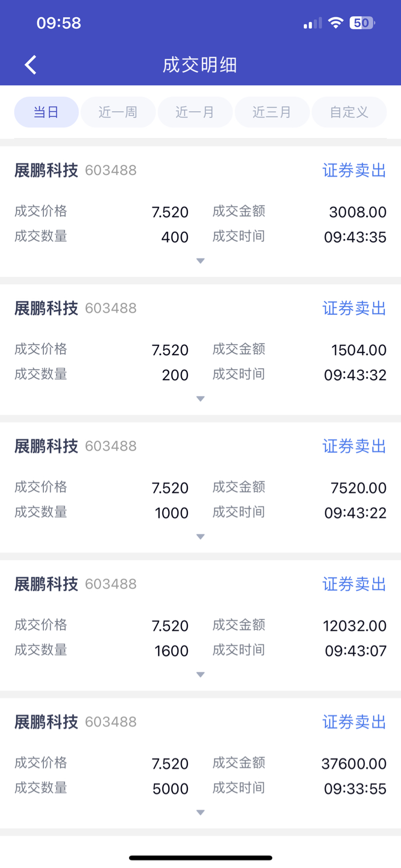Tap the 成交明细 page title
The height and width of the screenshot is (868, 401).
pos(200,65)
